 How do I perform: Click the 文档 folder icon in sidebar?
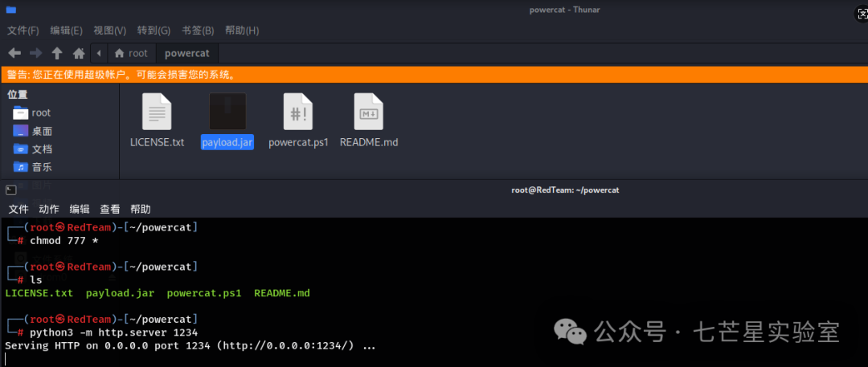point(20,149)
